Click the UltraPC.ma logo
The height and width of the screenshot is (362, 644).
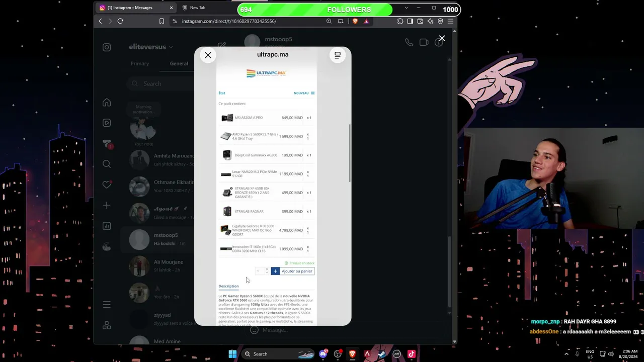pos(266,73)
